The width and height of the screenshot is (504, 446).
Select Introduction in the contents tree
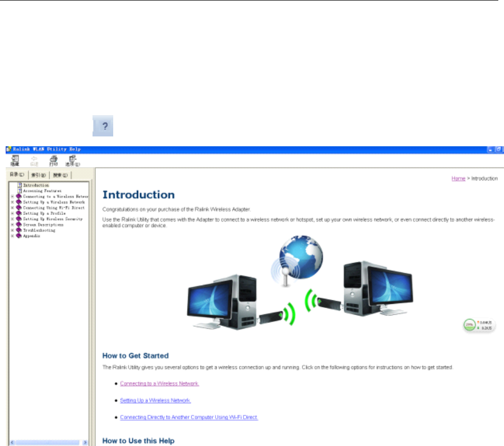point(36,185)
